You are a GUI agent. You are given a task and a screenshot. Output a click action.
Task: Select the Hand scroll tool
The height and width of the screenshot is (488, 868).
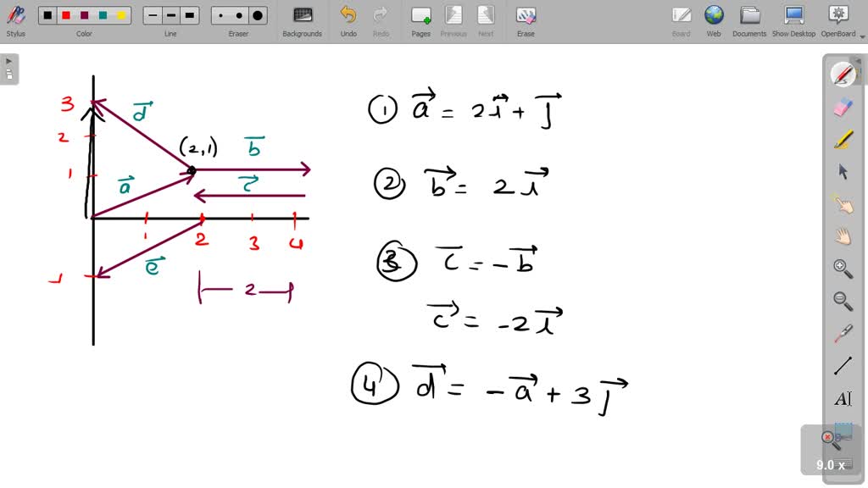(843, 236)
